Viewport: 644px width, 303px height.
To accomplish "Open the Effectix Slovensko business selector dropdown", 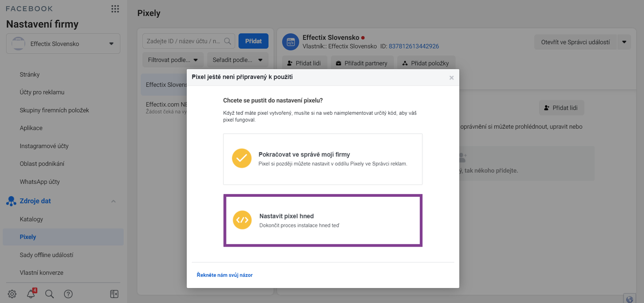I will 63,43.
